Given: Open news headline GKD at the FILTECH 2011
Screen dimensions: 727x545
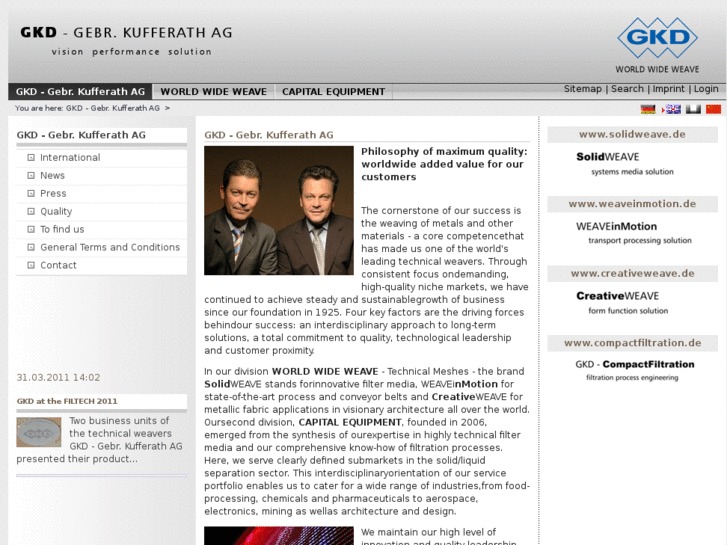Looking at the screenshot, I should (x=67, y=401).
